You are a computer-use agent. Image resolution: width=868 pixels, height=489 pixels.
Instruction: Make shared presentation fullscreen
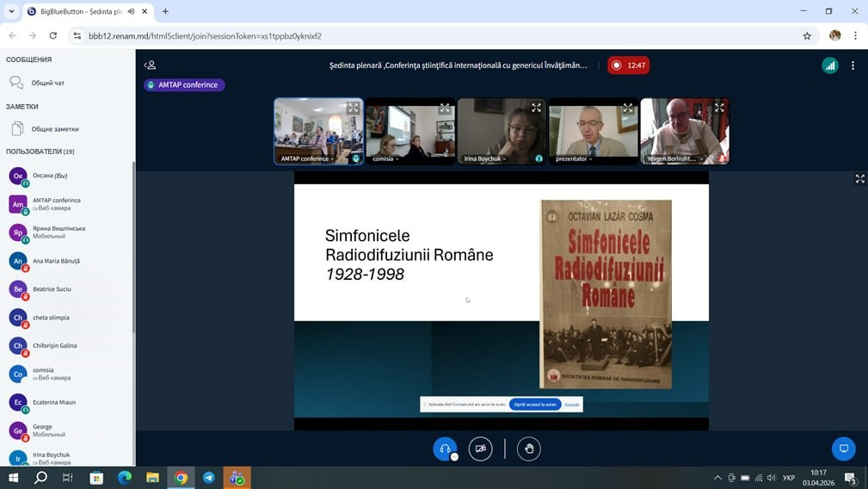[x=859, y=179]
